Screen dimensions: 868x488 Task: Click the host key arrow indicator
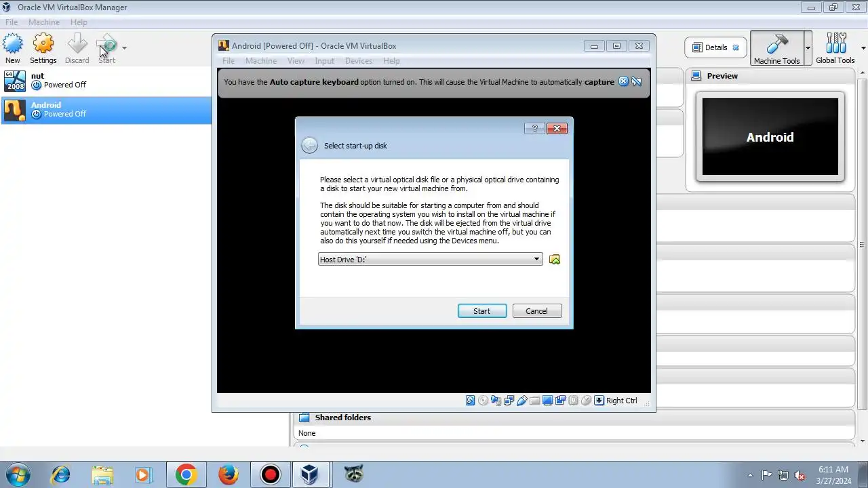(x=599, y=401)
